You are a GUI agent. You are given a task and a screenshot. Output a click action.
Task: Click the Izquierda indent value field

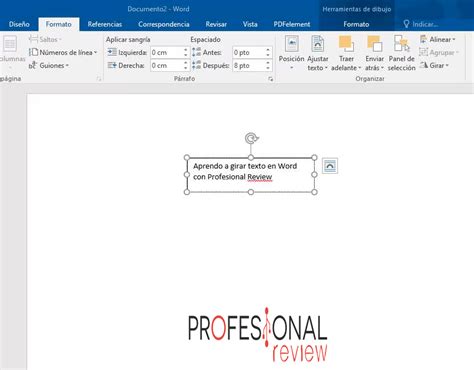tap(166, 52)
